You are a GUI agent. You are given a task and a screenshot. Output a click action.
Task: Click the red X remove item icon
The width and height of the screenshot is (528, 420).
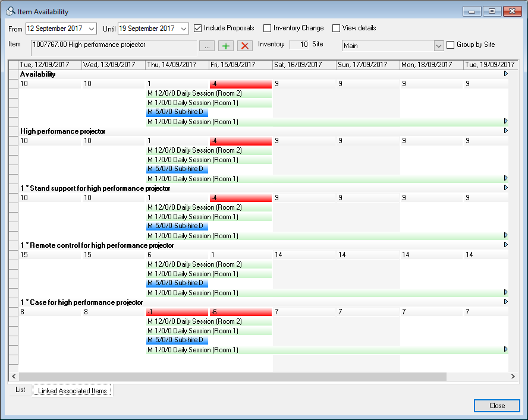point(244,46)
